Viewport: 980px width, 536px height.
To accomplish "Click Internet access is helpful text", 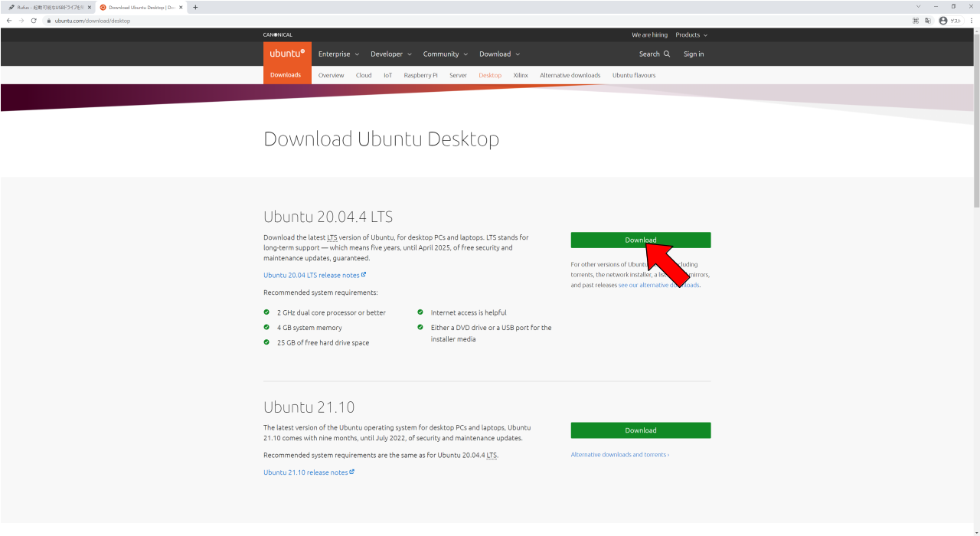I will 469,312.
